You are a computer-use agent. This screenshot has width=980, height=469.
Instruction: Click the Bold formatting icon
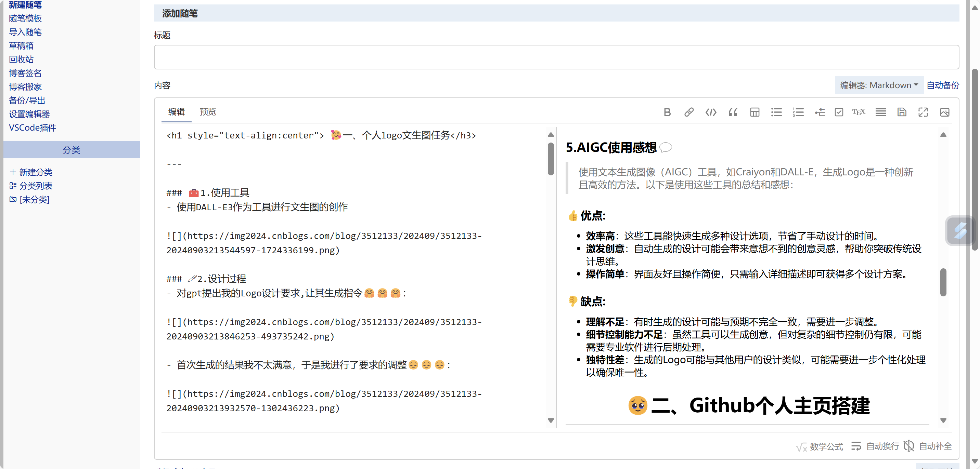pyautogui.click(x=667, y=112)
